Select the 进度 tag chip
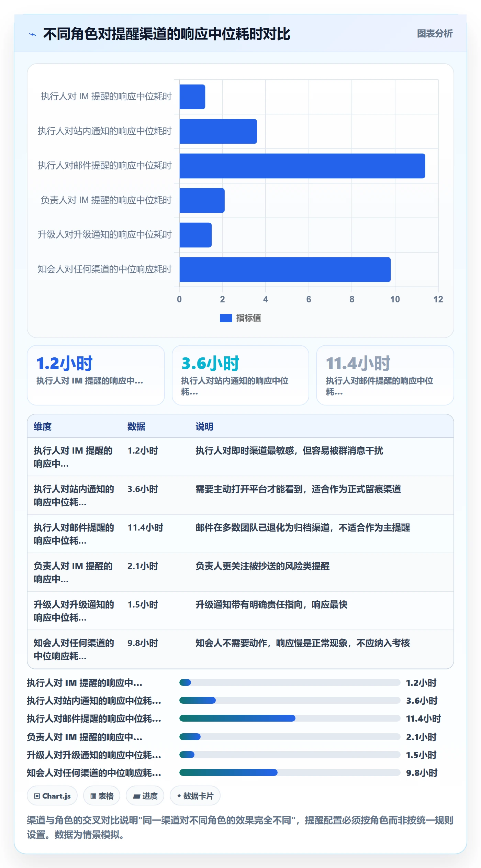 145,796
